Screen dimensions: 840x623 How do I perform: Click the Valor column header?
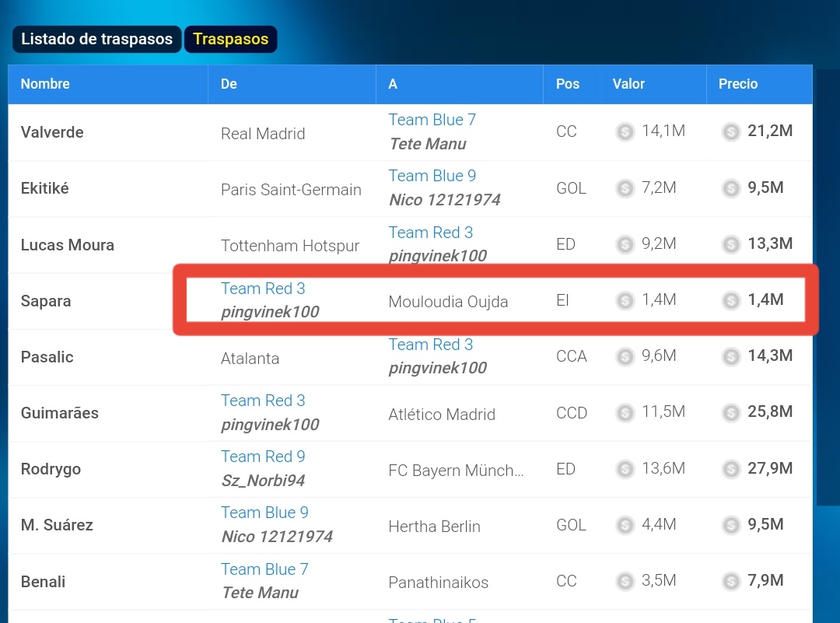628,84
